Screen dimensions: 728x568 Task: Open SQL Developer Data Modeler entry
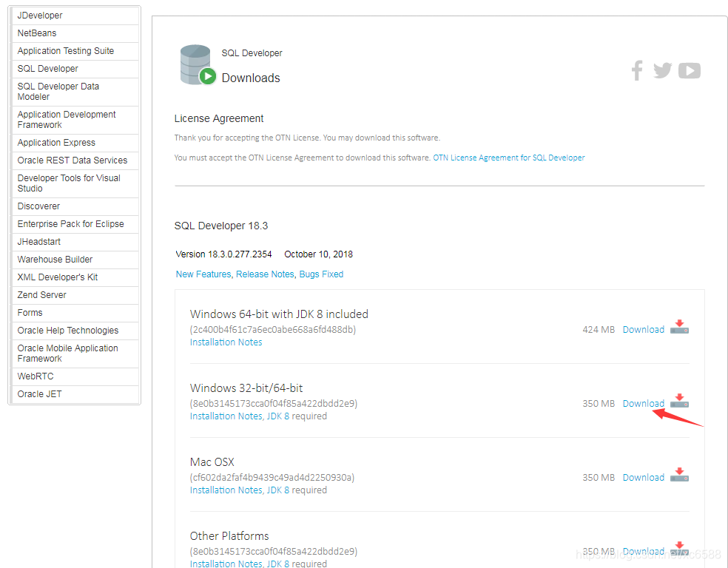coord(75,92)
